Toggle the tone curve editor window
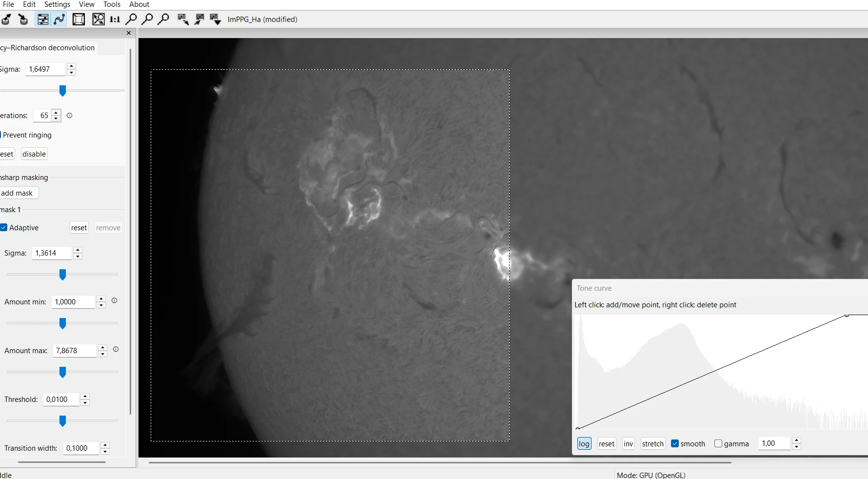Image resolution: width=868 pixels, height=479 pixels. click(59, 20)
